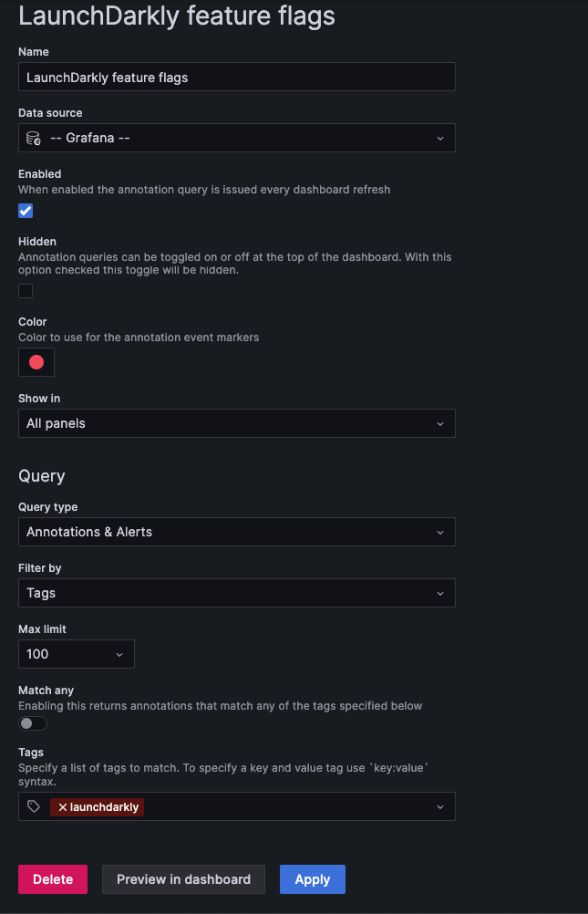Click Preview in dashboard
The height and width of the screenshot is (914, 588).
click(x=182, y=878)
